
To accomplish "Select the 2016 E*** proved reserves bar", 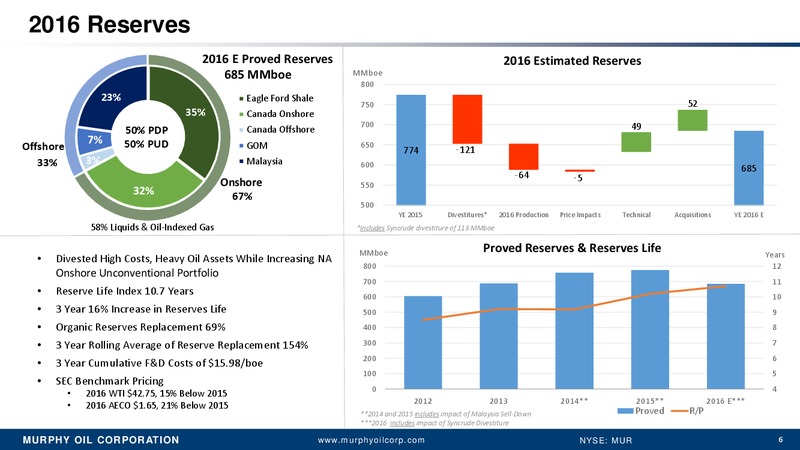I will pyautogui.click(x=726, y=336).
